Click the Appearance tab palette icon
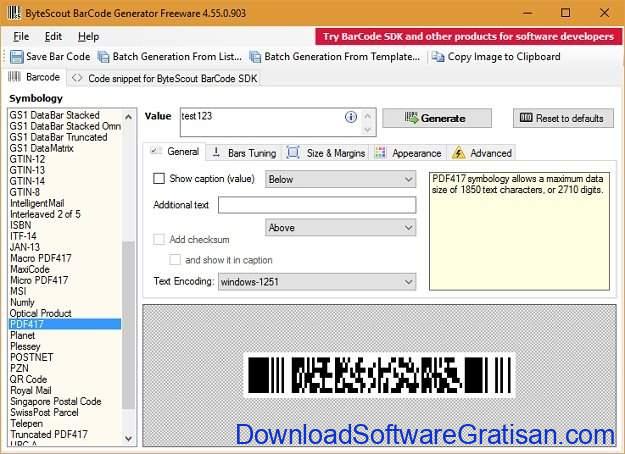 [380, 153]
